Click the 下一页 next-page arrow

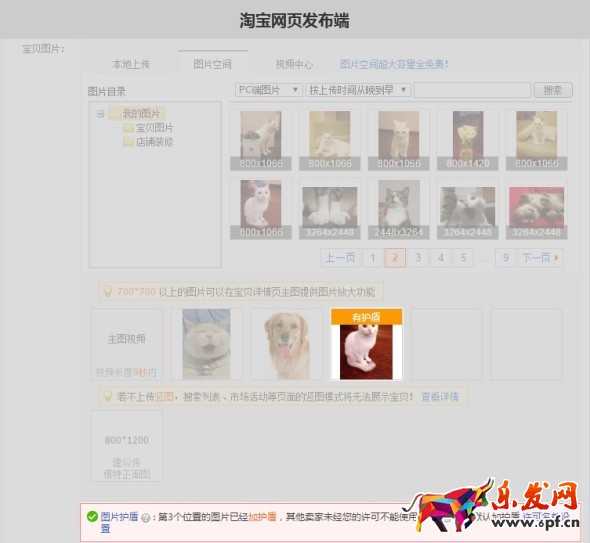[x=541, y=258]
